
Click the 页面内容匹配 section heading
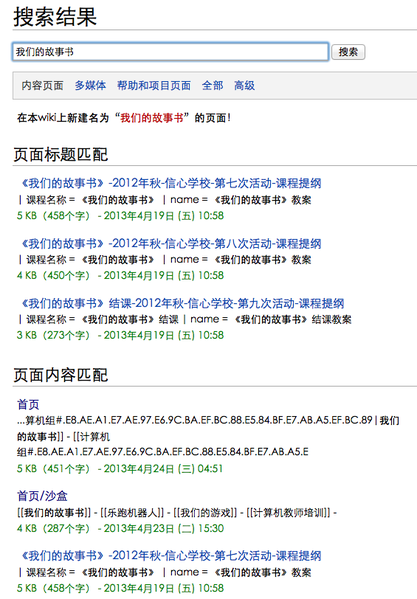pos(61,375)
